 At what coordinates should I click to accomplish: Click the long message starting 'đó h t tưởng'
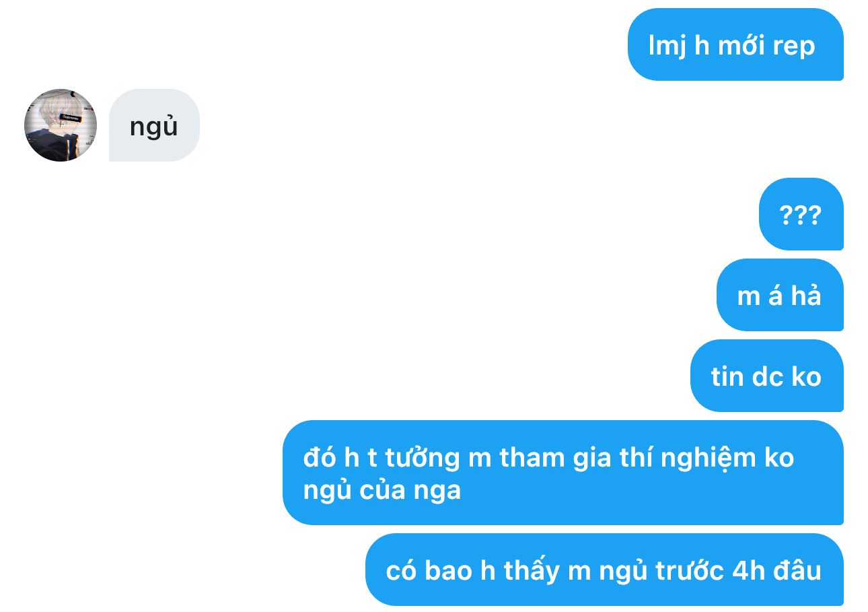(x=563, y=473)
